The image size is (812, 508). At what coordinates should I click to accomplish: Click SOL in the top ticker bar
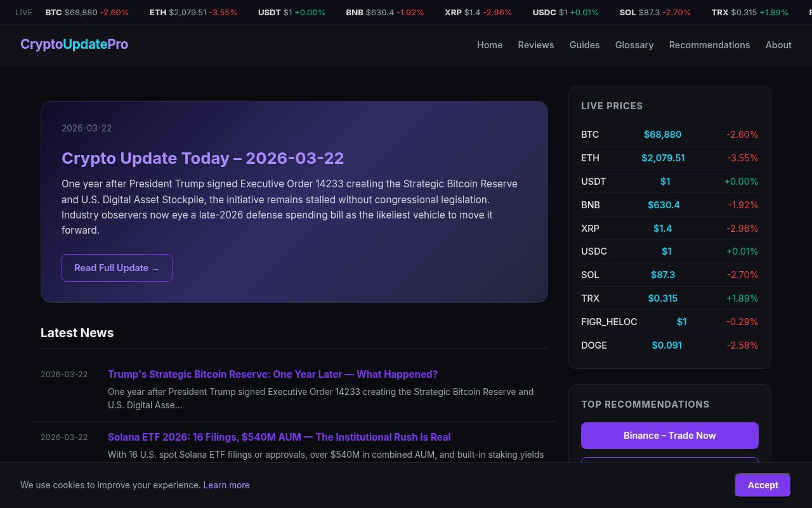point(655,12)
